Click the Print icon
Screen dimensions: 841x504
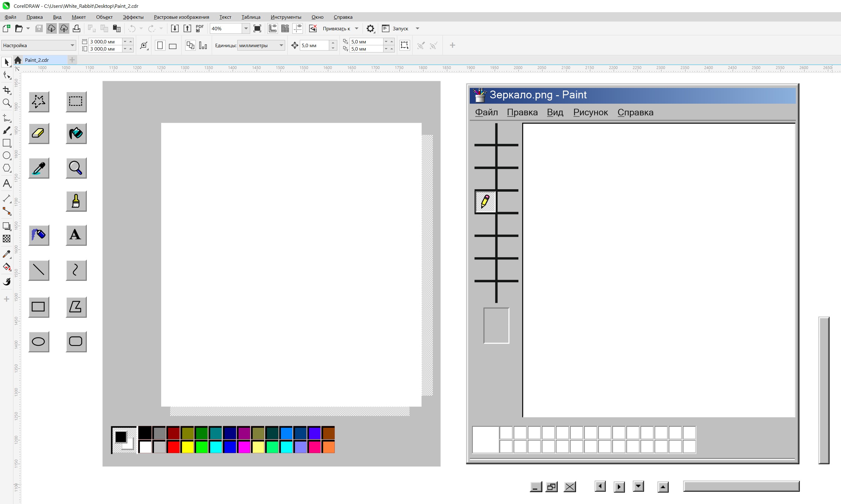(x=77, y=28)
